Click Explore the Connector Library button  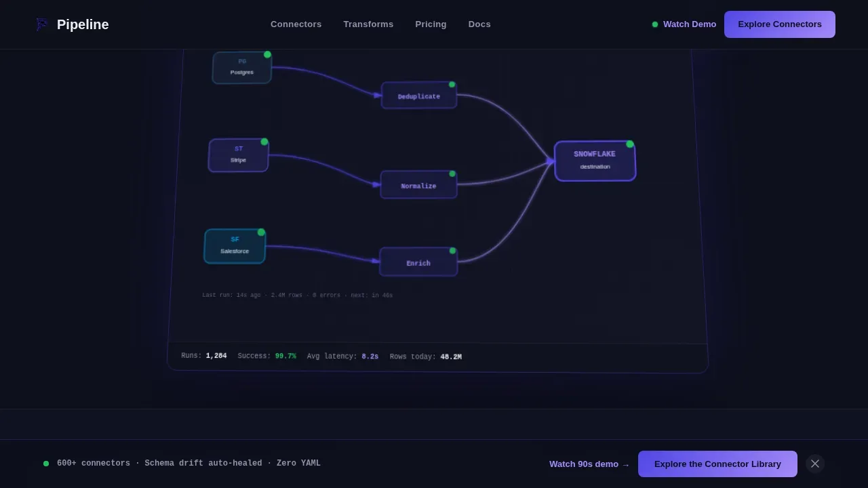click(x=717, y=464)
